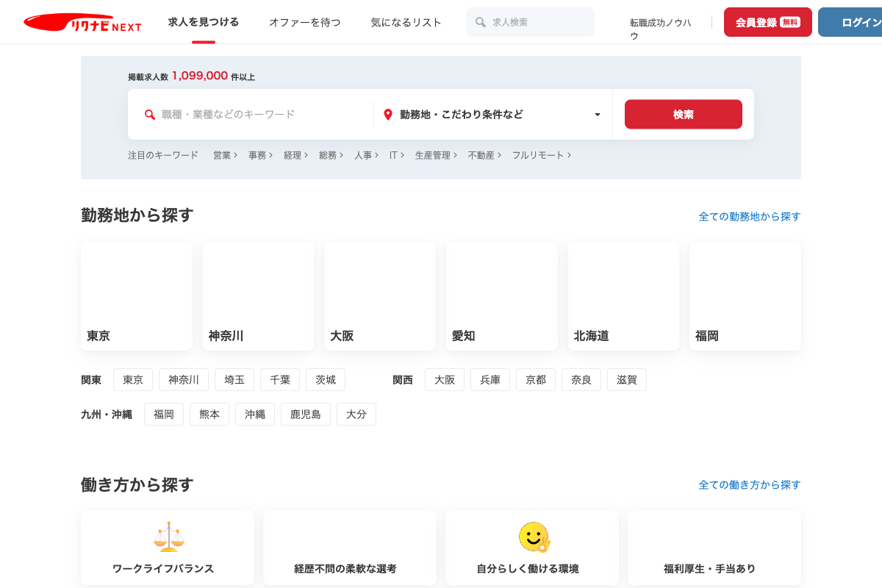Type in the 職種・業種などのキーワード field

[x=261, y=115]
